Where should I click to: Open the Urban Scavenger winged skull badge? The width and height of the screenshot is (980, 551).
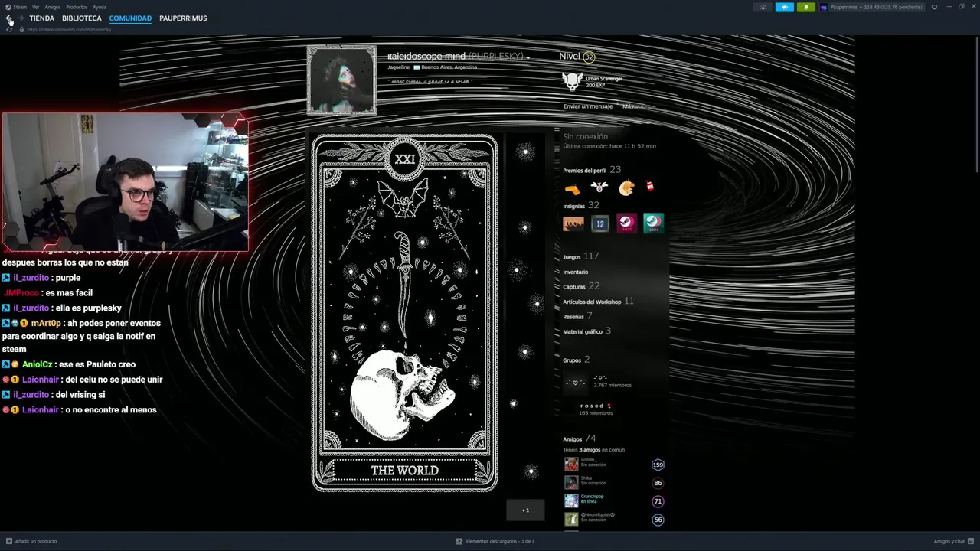pyautogui.click(x=573, y=81)
